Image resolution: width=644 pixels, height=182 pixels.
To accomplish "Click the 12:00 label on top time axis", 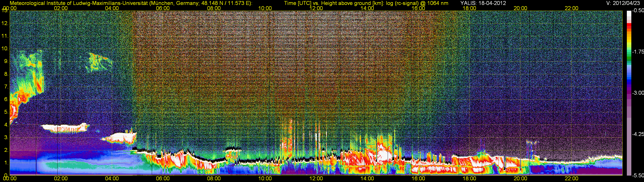I will click(316, 8).
